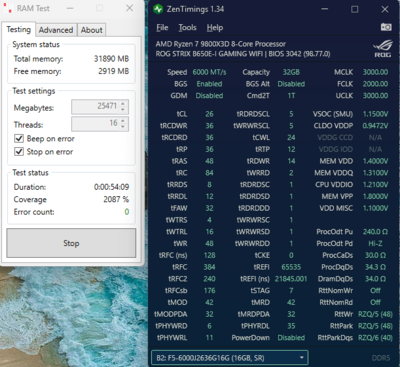Click the Free memory value 2919 MB

[113, 71]
